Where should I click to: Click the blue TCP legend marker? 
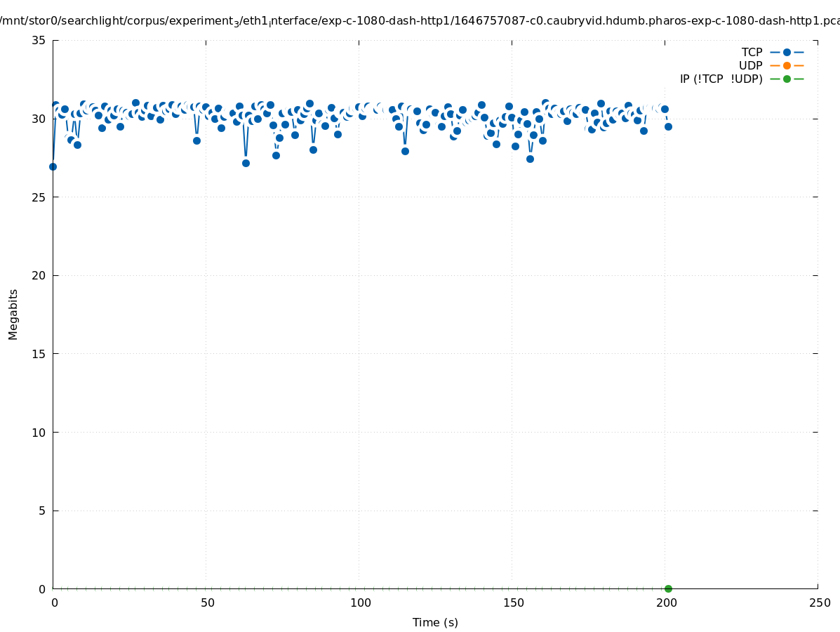tap(787, 52)
